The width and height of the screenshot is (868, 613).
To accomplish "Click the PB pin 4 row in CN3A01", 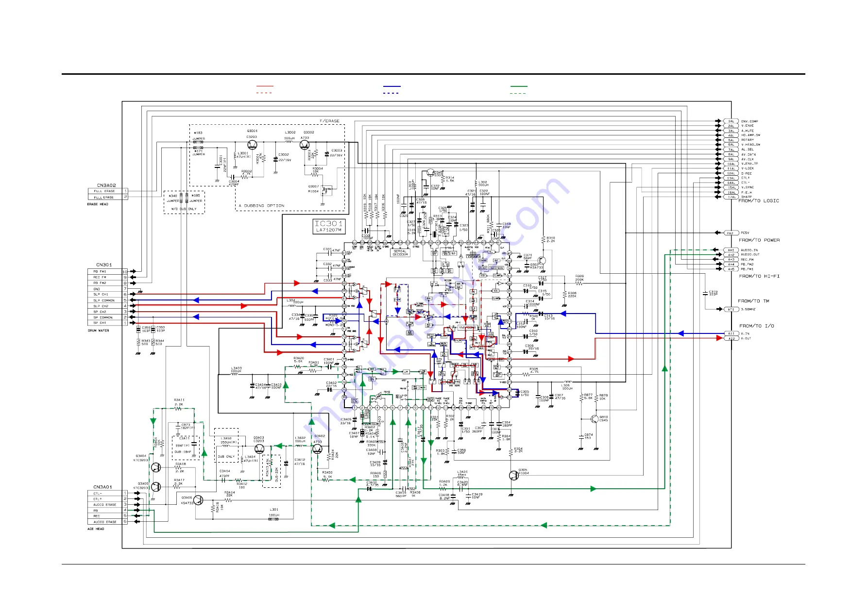I will pos(108,511).
